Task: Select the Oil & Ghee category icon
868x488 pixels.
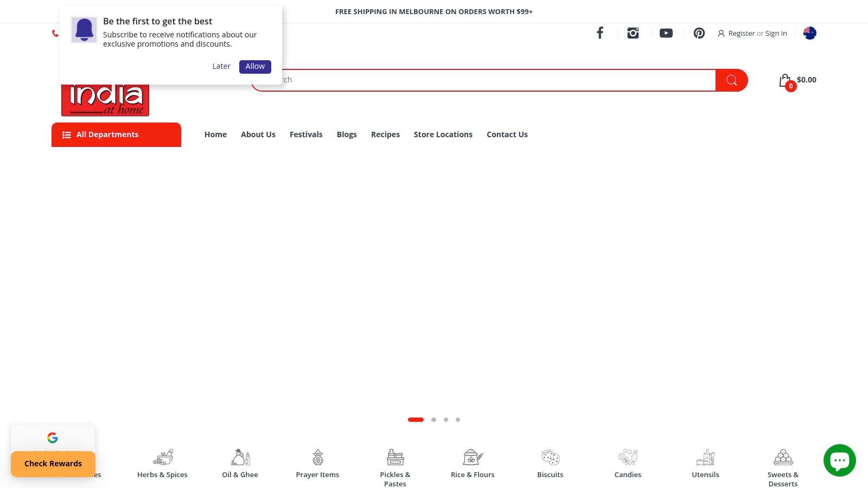Action: 240,458
